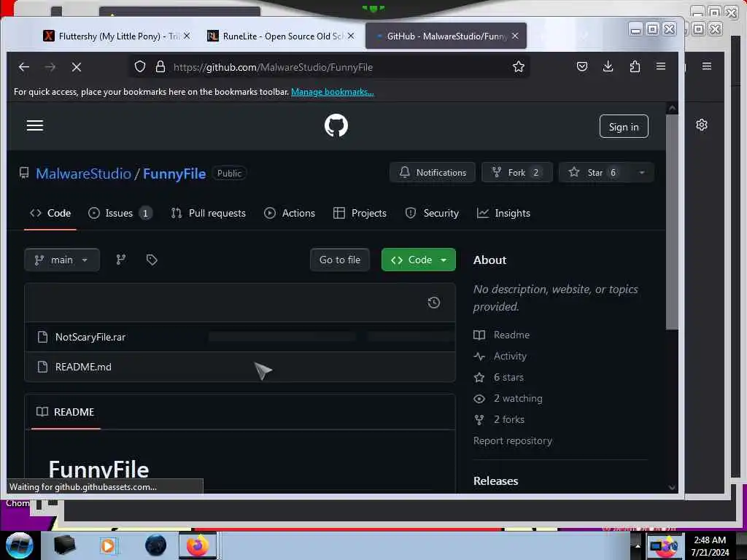Image resolution: width=747 pixels, height=560 pixels.
Task: Show hidden system tray icons
Action: 638,545
